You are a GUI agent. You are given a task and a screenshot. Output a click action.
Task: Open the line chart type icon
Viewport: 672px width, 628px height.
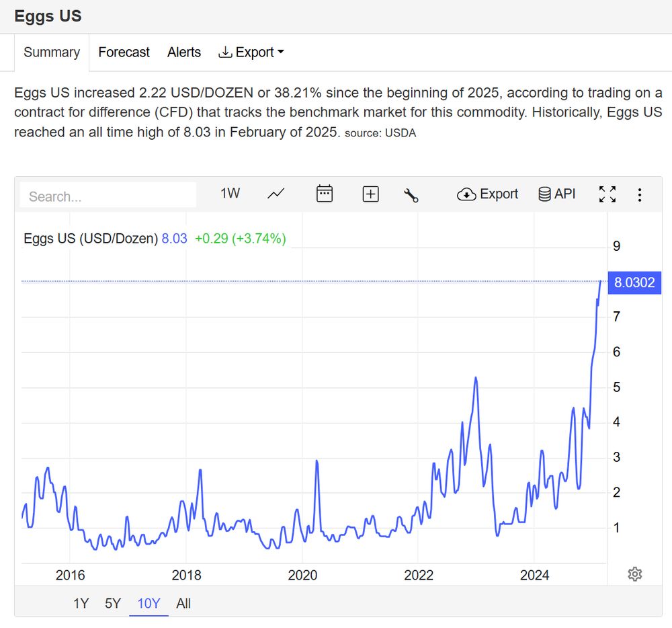[x=276, y=194]
